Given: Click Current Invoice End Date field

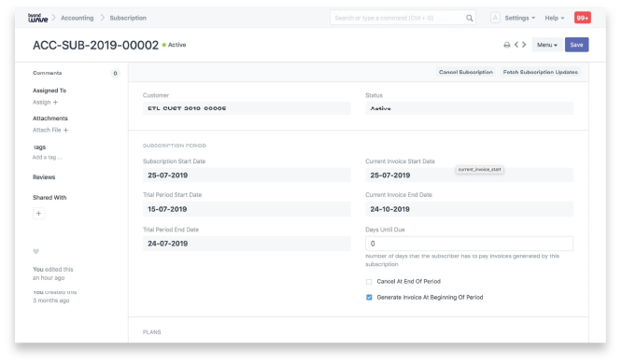Looking at the screenshot, I should click(469, 209).
